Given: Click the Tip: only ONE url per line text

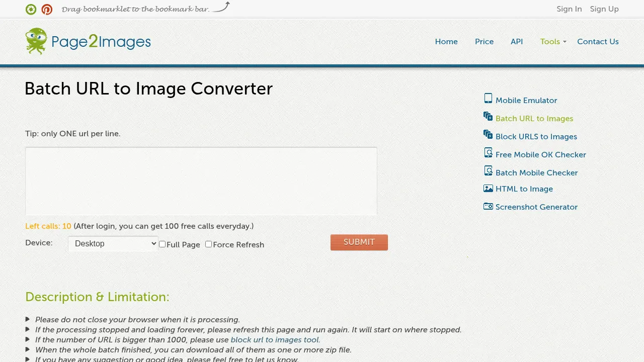Looking at the screenshot, I should coord(73,134).
